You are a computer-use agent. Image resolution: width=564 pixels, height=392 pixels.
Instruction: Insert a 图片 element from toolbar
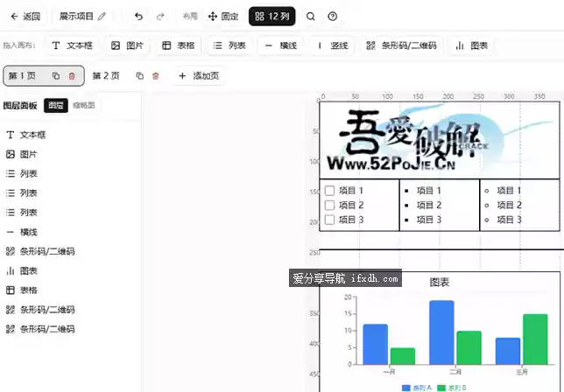click(x=127, y=45)
